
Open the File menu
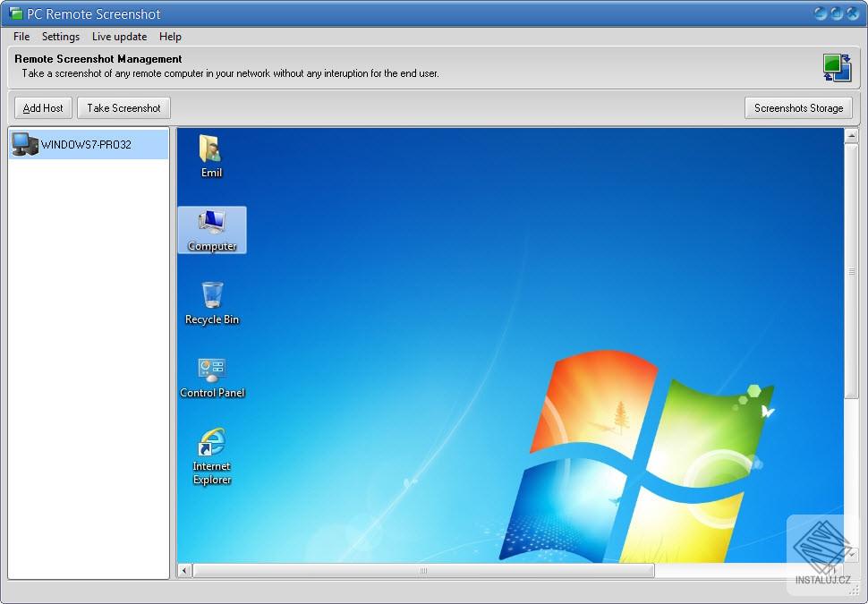tap(21, 37)
